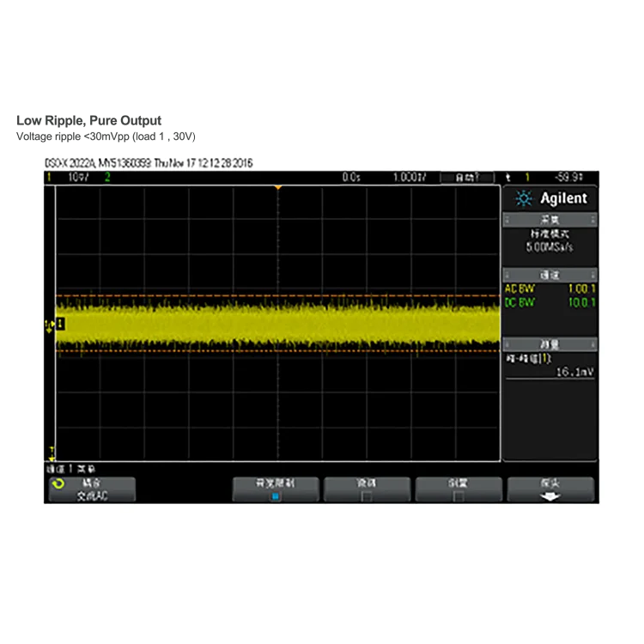Open the Channels section header in sidebar
This screenshot has width=644, height=644.
pyautogui.click(x=550, y=275)
